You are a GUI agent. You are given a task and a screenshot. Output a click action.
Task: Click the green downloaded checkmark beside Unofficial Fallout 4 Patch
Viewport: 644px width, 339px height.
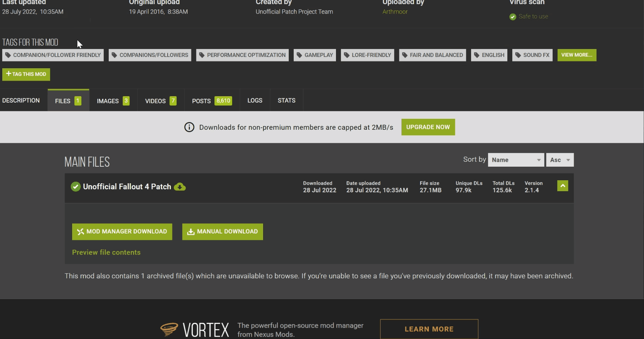(x=75, y=187)
